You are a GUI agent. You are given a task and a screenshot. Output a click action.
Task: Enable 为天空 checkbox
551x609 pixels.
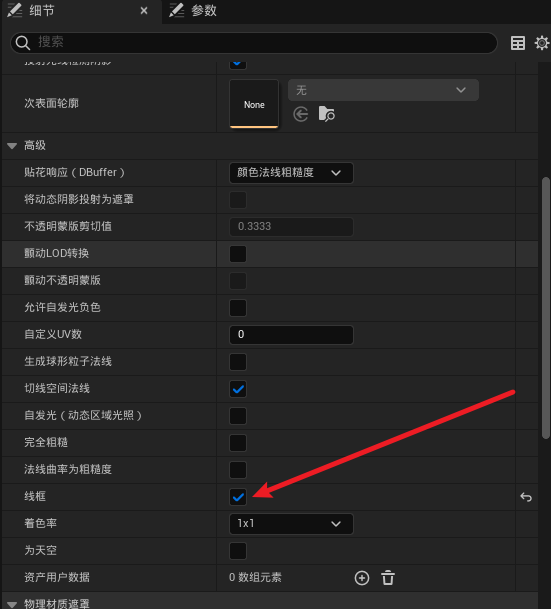tap(238, 551)
